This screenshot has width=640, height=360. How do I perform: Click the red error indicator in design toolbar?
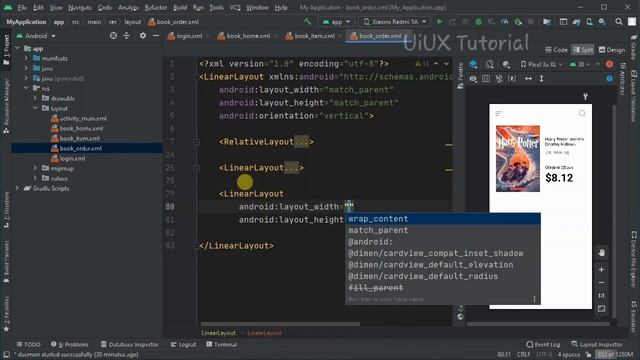tap(609, 64)
